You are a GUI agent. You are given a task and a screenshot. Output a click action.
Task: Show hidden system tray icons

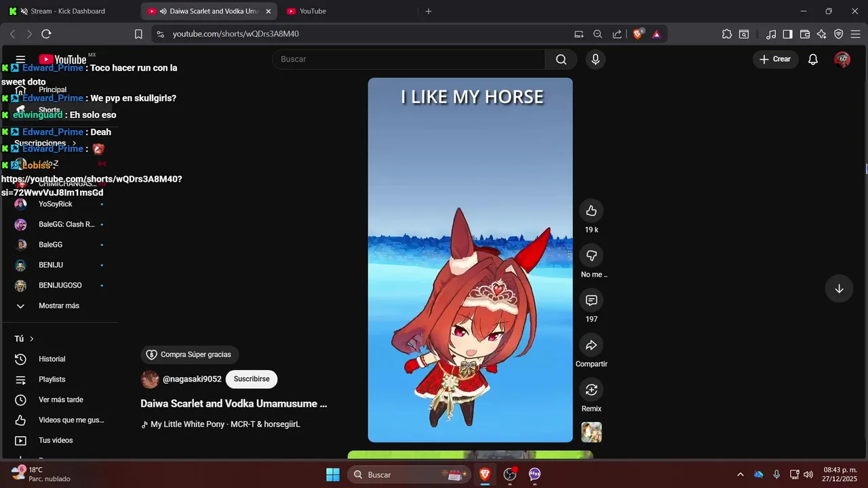[740, 474]
